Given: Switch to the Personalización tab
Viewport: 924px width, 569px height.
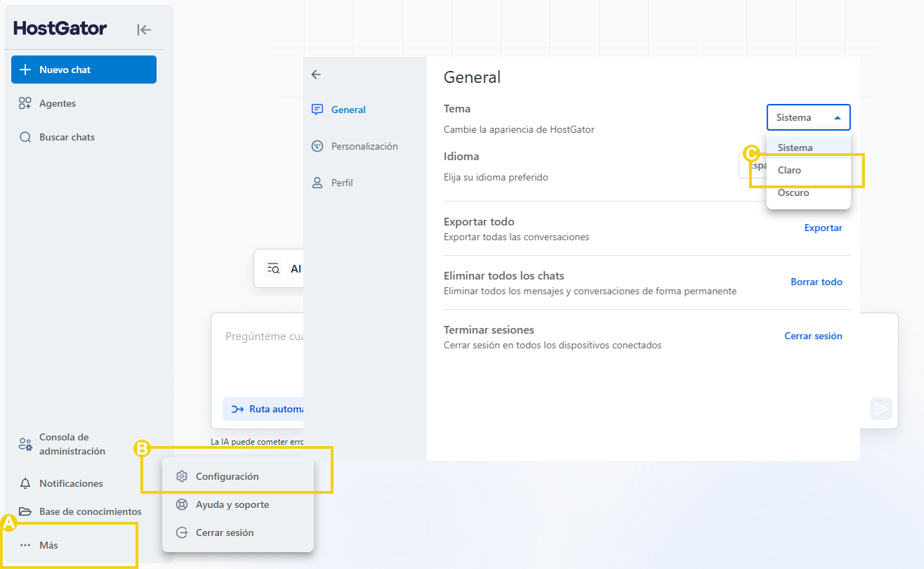Looking at the screenshot, I should 364,146.
